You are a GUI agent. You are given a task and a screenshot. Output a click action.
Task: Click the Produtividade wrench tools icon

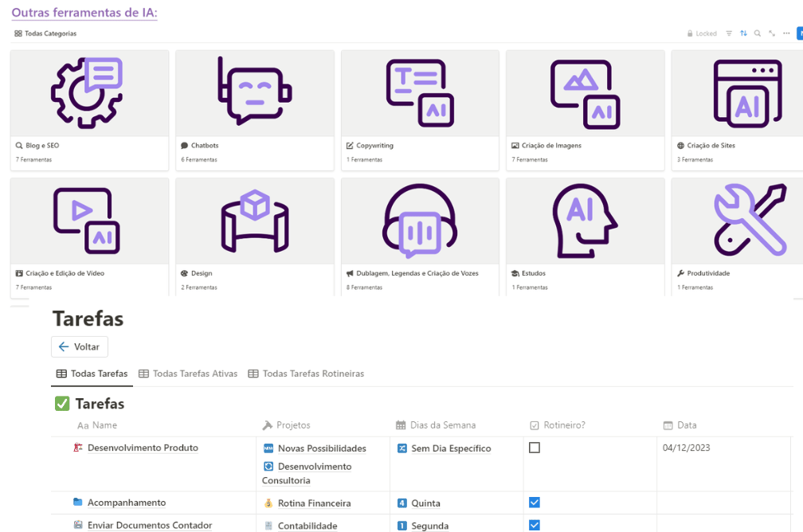(x=749, y=220)
